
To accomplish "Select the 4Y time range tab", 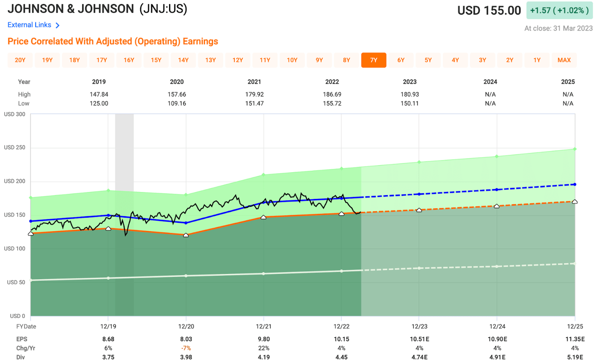I will pyautogui.click(x=455, y=60).
